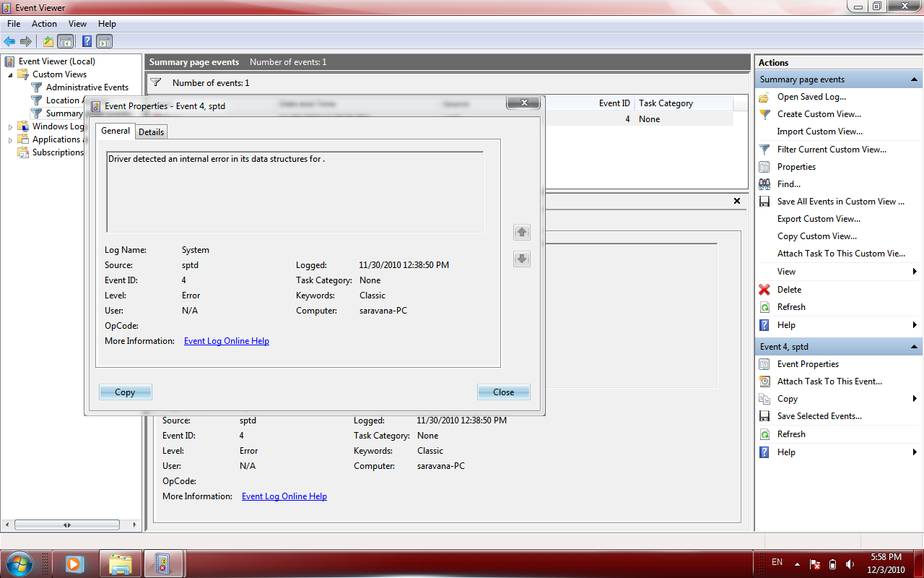This screenshot has height=578, width=924.
Task: Click the taskbar clock showing 5:58 PM
Action: [886, 563]
